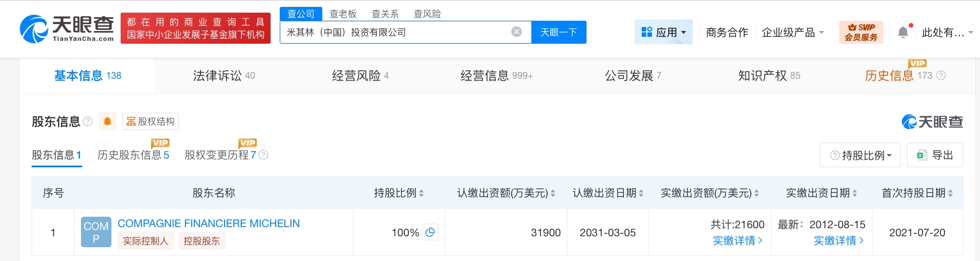Open the pie chart icon beside 100%
This screenshot has width=980, height=261.
[430, 232]
